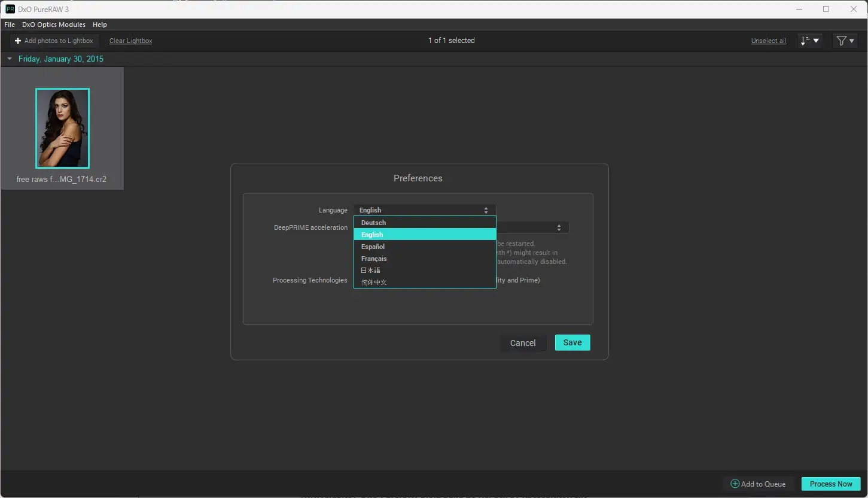
Task: Choose Japanese 日本語 from the language list
Action: click(x=425, y=271)
